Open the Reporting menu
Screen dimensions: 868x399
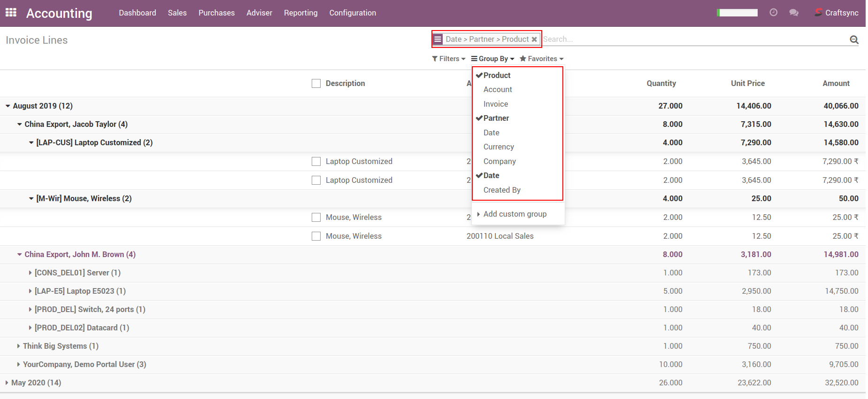click(x=300, y=13)
